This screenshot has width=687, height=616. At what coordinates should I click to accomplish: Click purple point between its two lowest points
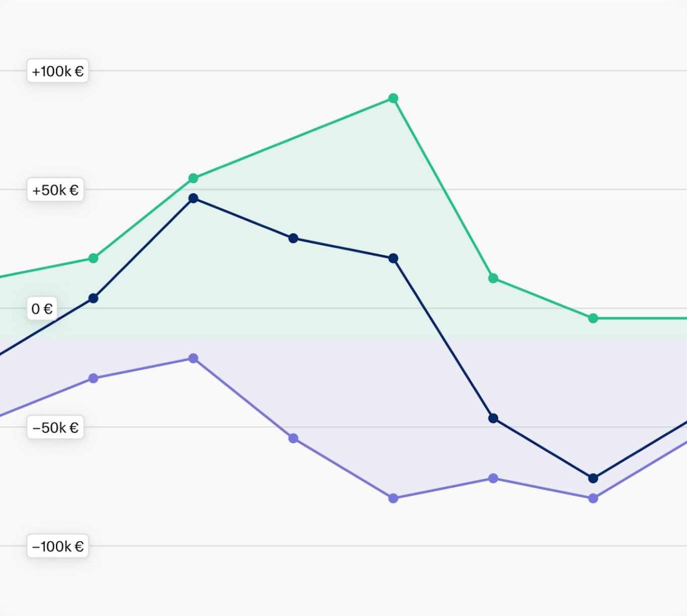[493, 478]
